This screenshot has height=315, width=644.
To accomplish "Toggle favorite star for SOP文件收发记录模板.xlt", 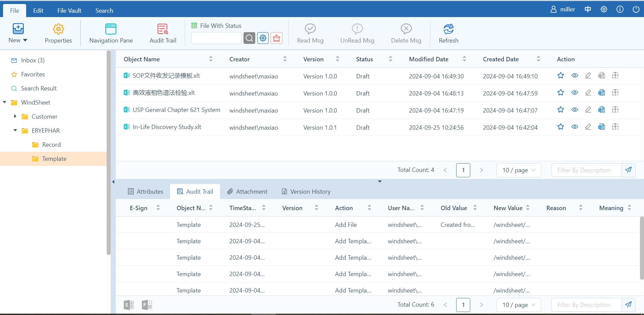I will pyautogui.click(x=560, y=76).
